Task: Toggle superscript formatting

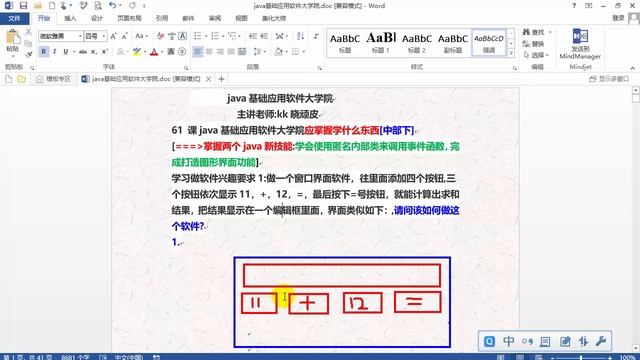Action: click(105, 51)
